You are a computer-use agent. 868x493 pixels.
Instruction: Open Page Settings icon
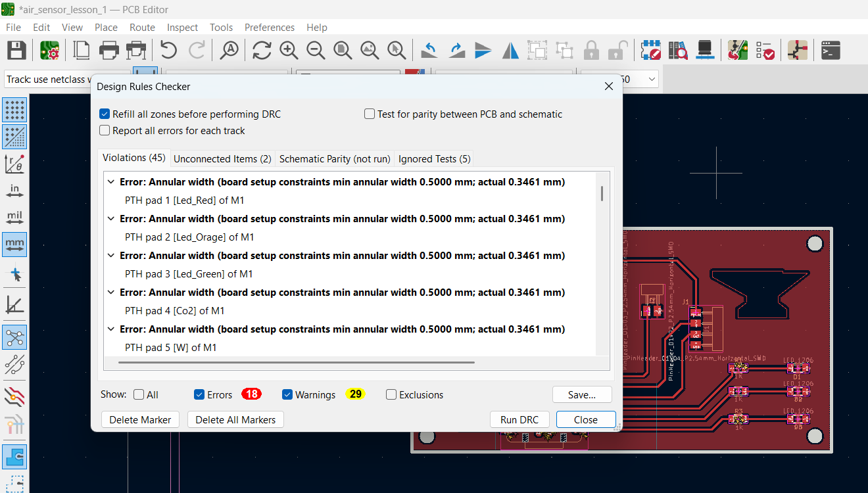click(x=82, y=50)
